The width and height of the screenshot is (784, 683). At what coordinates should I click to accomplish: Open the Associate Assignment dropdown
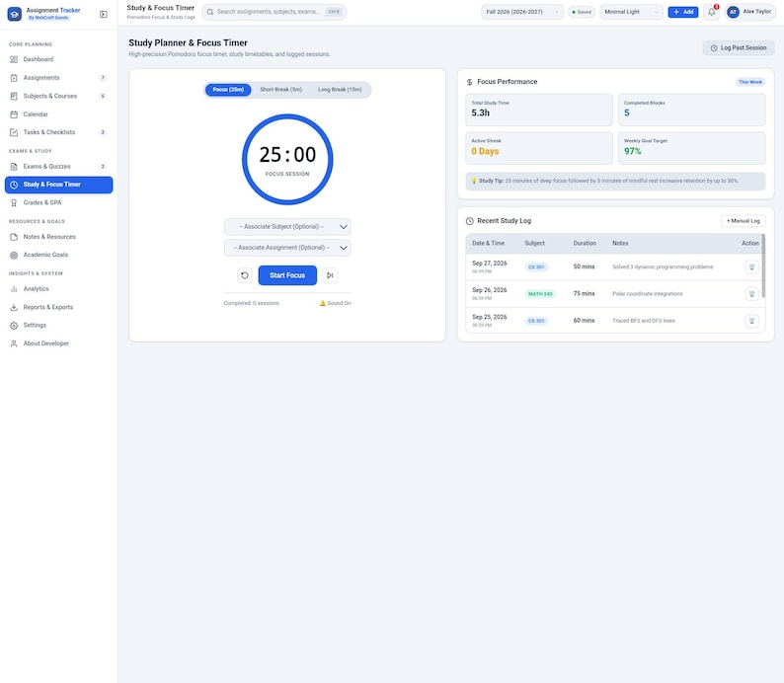coord(287,248)
